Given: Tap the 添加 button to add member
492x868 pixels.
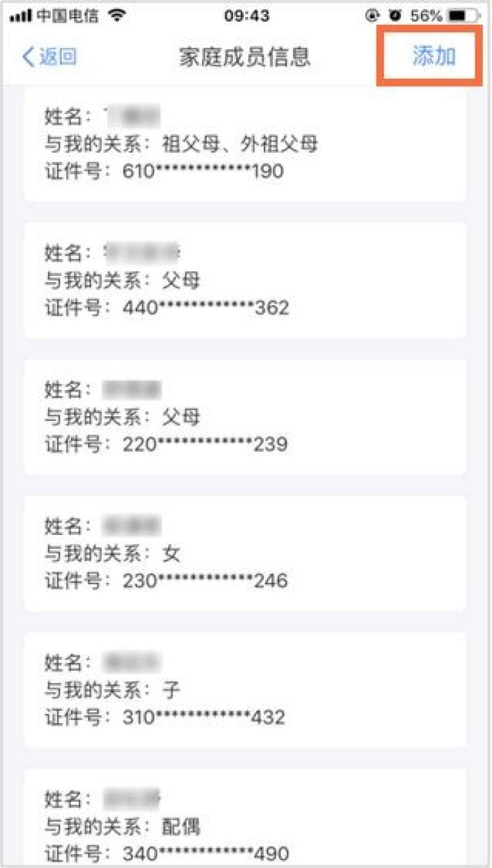Looking at the screenshot, I should [434, 56].
